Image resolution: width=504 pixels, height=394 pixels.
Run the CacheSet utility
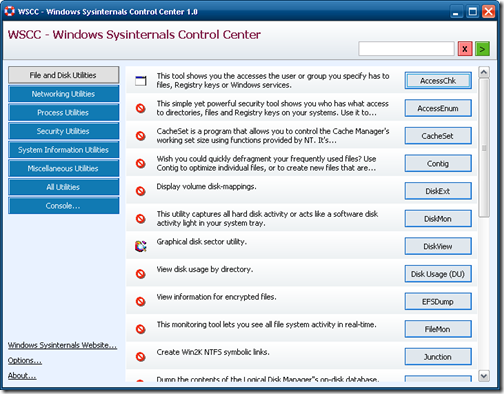[x=438, y=136]
